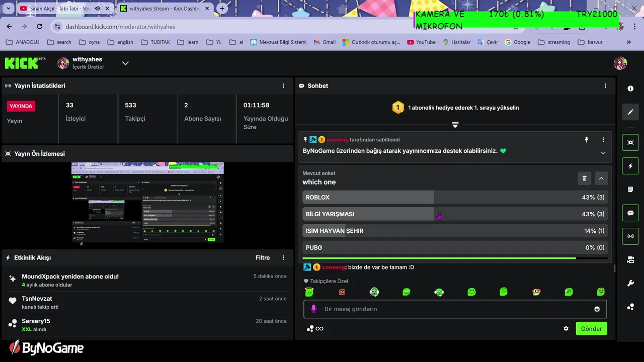Open Sohbet panel three-dot menu
The height and width of the screenshot is (362, 644).
point(605,86)
